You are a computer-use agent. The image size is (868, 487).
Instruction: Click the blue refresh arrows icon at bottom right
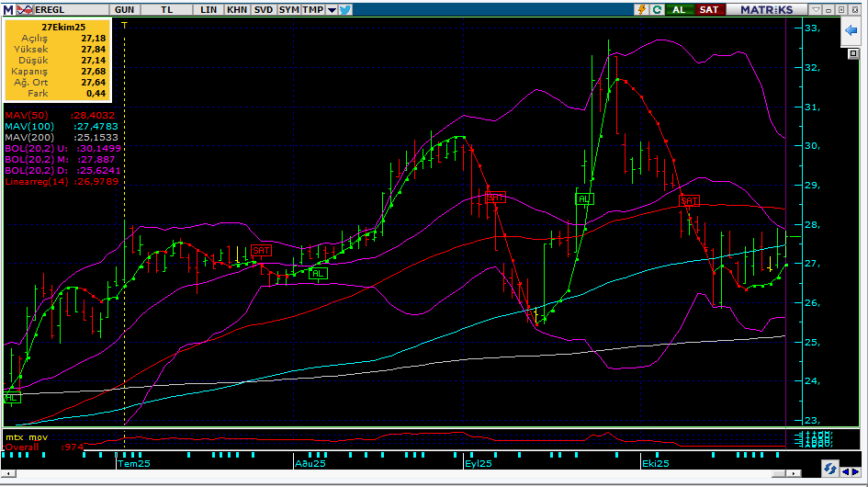click(829, 469)
